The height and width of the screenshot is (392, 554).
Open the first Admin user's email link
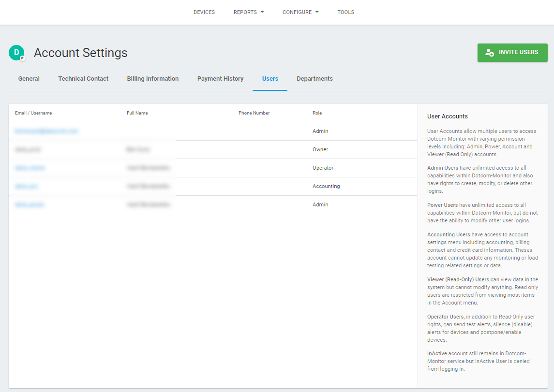46,131
